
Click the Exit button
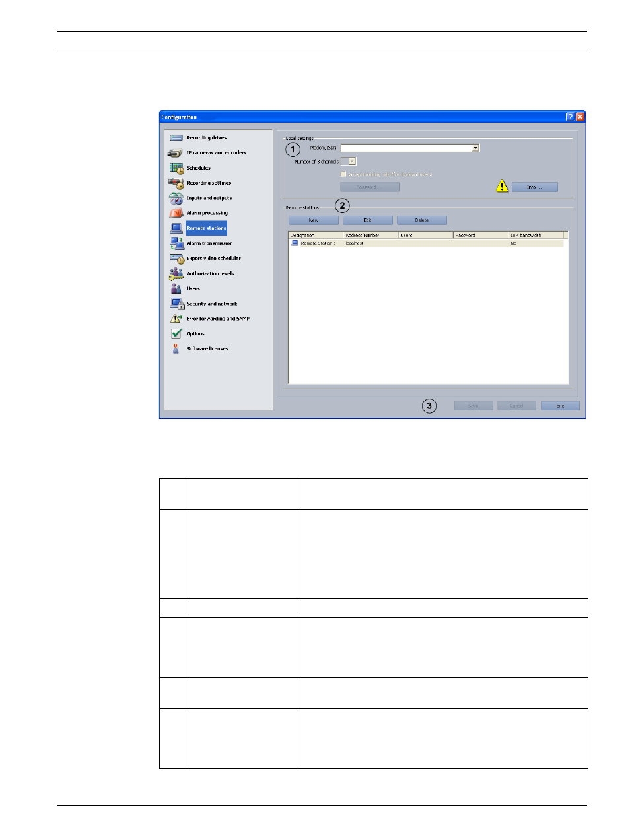(560, 406)
